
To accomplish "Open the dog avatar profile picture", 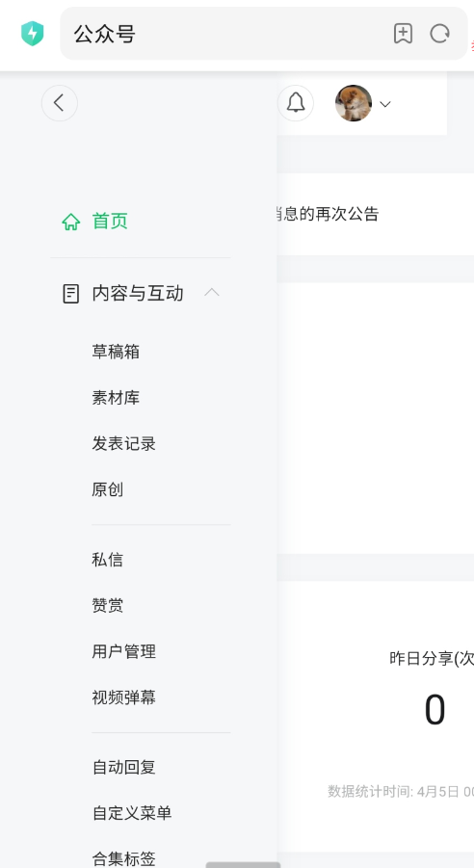I will tap(354, 103).
